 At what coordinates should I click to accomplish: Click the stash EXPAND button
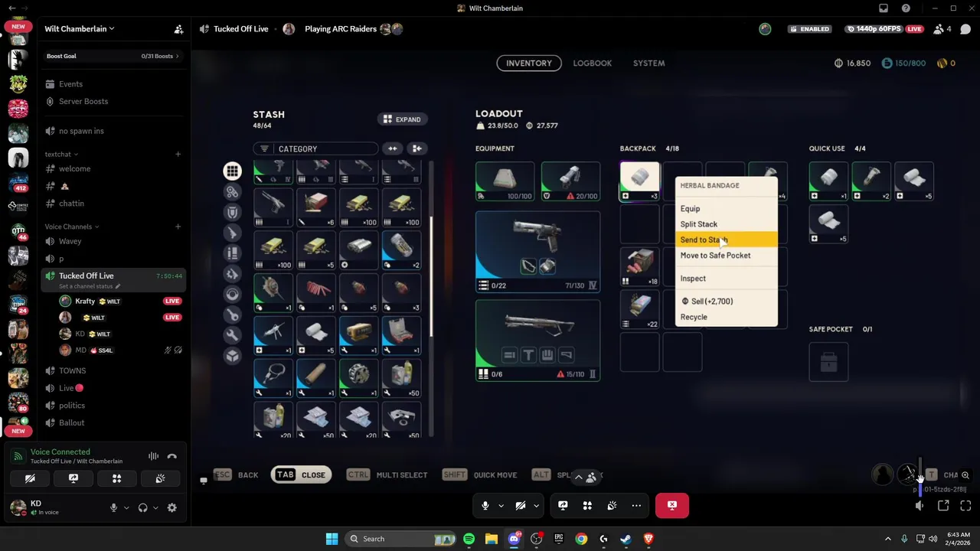403,119
